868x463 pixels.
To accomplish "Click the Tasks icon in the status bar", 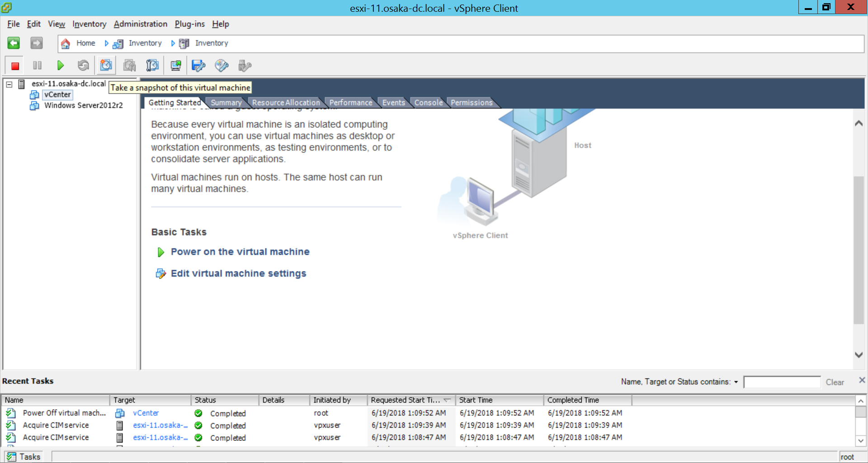I will pos(11,457).
